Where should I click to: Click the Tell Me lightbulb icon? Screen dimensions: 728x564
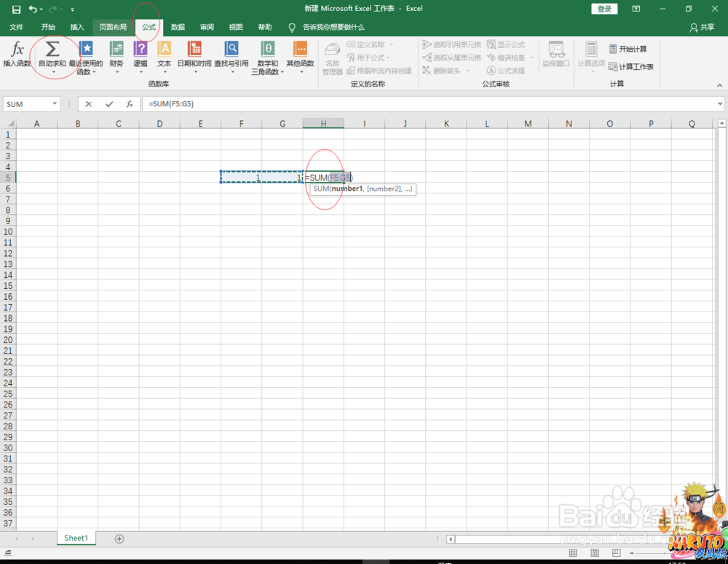[292, 28]
